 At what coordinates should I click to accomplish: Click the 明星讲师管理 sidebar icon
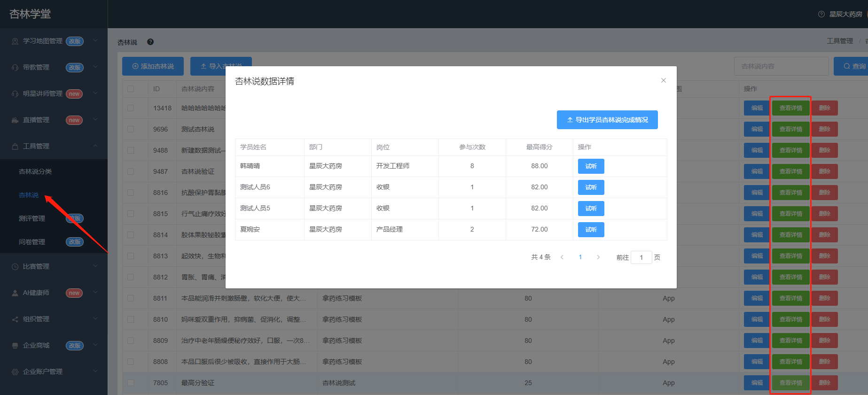[15, 94]
